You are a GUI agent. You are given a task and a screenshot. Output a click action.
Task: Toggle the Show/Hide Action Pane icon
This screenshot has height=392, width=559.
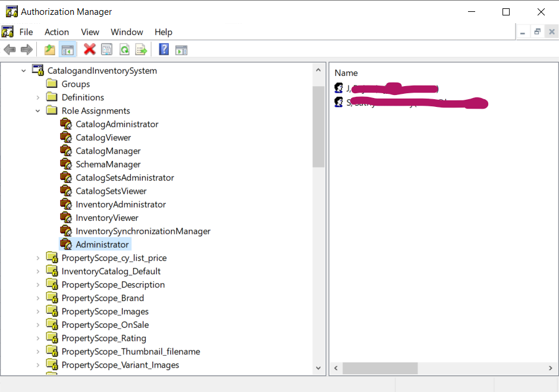coord(181,50)
